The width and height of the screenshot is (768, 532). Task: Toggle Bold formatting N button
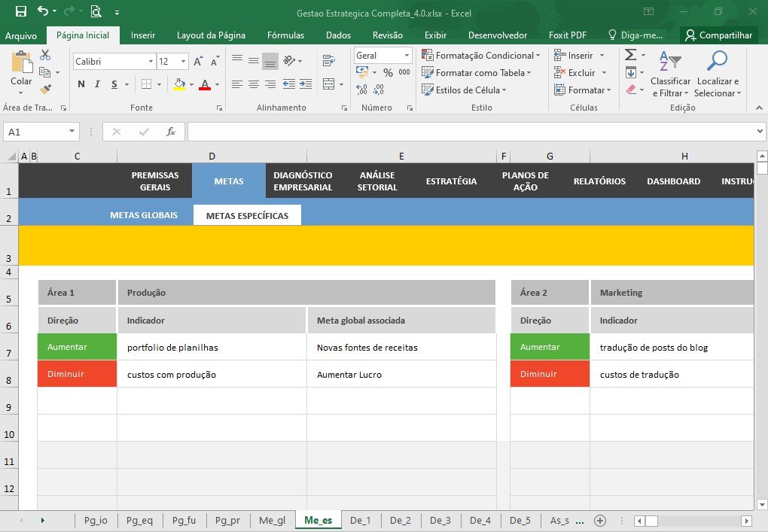[x=81, y=84]
